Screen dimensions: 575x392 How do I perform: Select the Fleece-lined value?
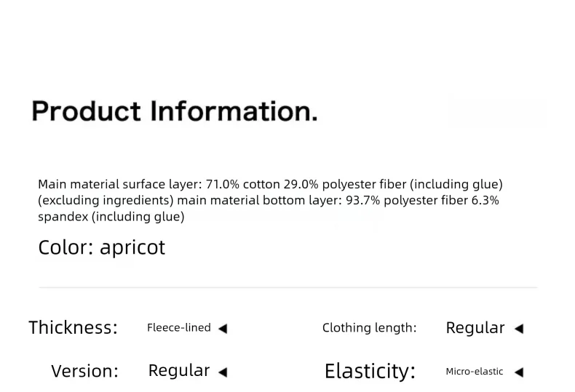[179, 327]
